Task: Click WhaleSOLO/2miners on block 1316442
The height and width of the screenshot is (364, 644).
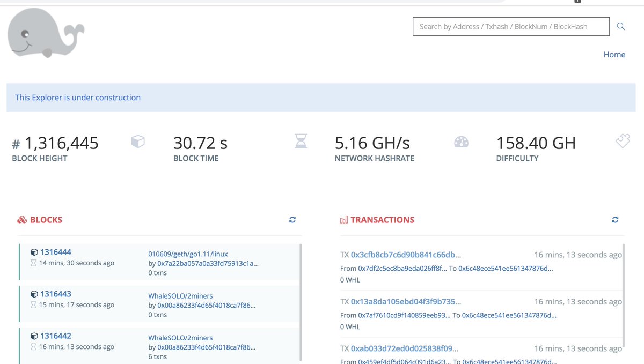Action: click(x=180, y=338)
